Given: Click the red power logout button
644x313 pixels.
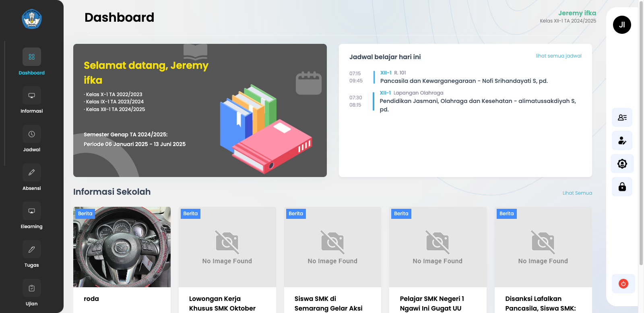Looking at the screenshot, I should coord(623,284).
